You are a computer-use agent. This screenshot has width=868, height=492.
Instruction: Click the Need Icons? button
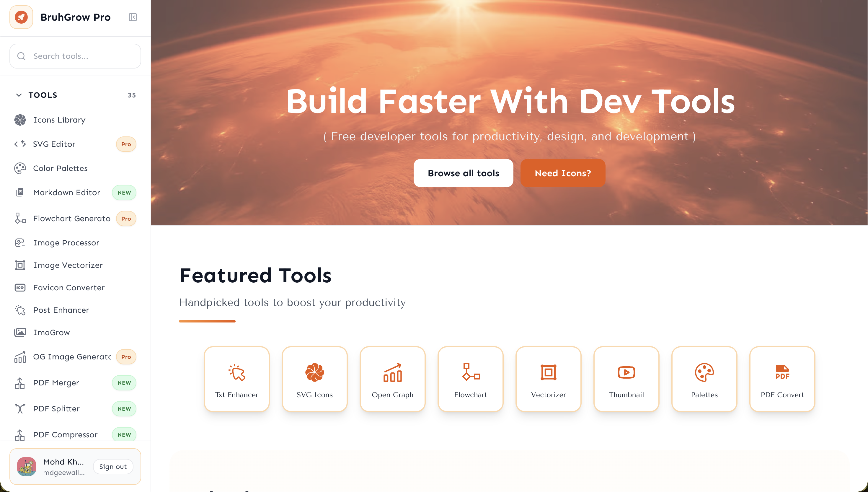point(562,173)
